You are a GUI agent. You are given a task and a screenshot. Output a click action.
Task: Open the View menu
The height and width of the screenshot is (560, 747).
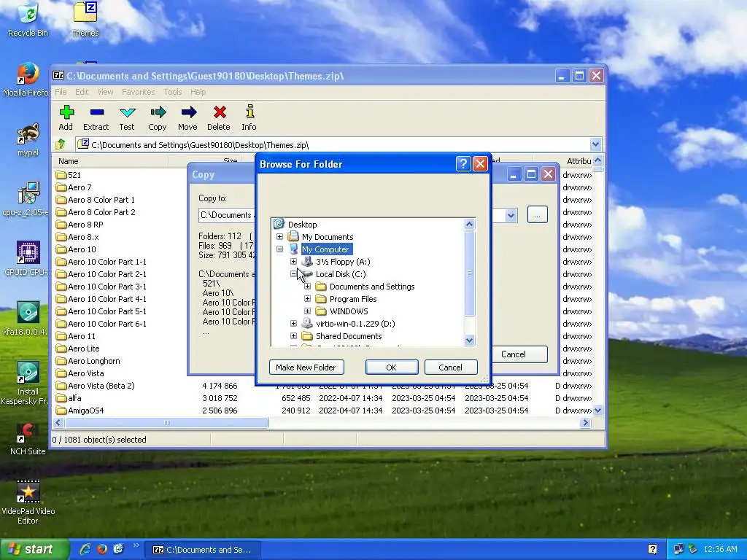pos(105,92)
